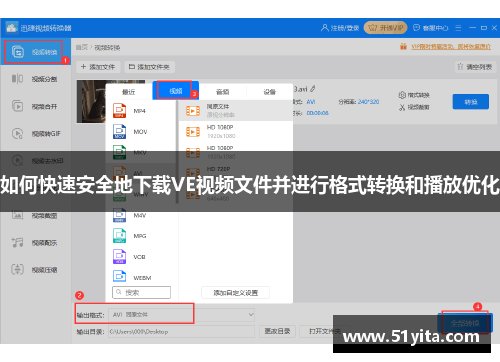
Task: Open the orange VIP promotion link
Action: coord(451,47)
